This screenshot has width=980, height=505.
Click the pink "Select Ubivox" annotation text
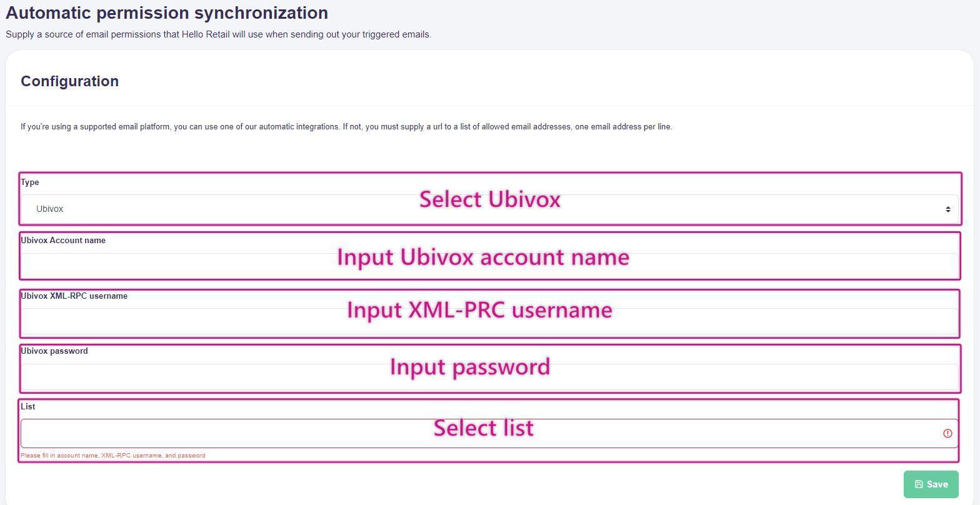pyautogui.click(x=489, y=199)
